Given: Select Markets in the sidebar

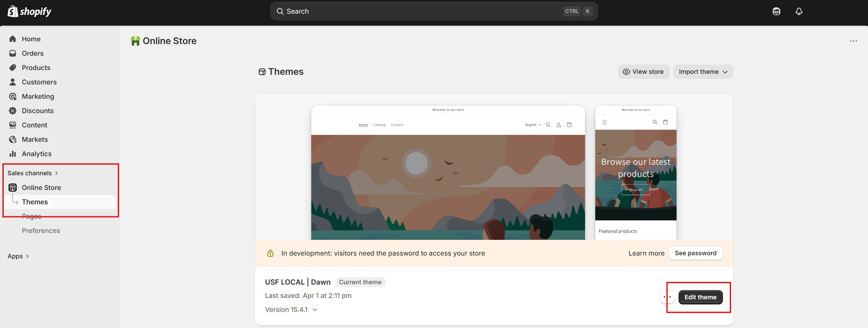Looking at the screenshot, I should 34,139.
